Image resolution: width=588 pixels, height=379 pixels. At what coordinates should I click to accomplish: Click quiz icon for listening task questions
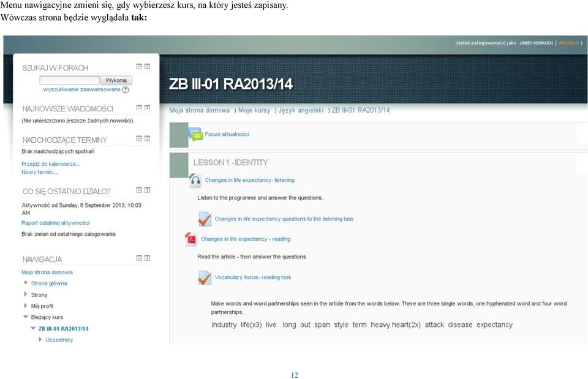pyautogui.click(x=205, y=219)
